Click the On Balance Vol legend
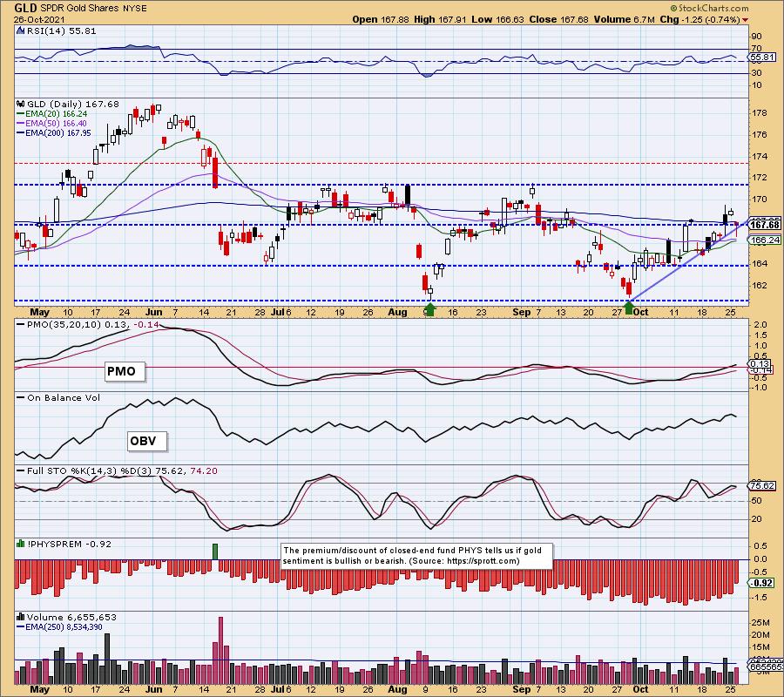Viewport: 784px width, 697px height. coord(58,398)
